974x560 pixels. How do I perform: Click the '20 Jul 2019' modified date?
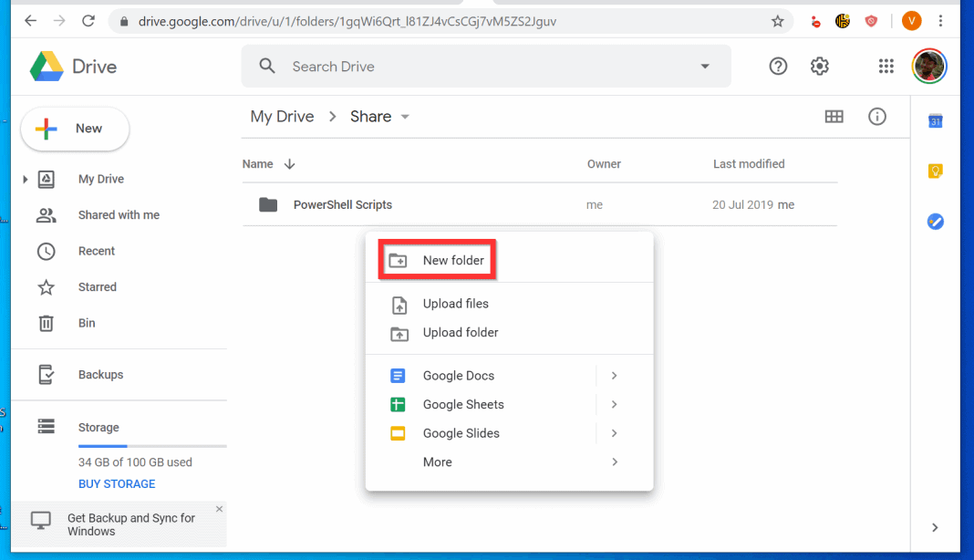pyautogui.click(x=742, y=204)
